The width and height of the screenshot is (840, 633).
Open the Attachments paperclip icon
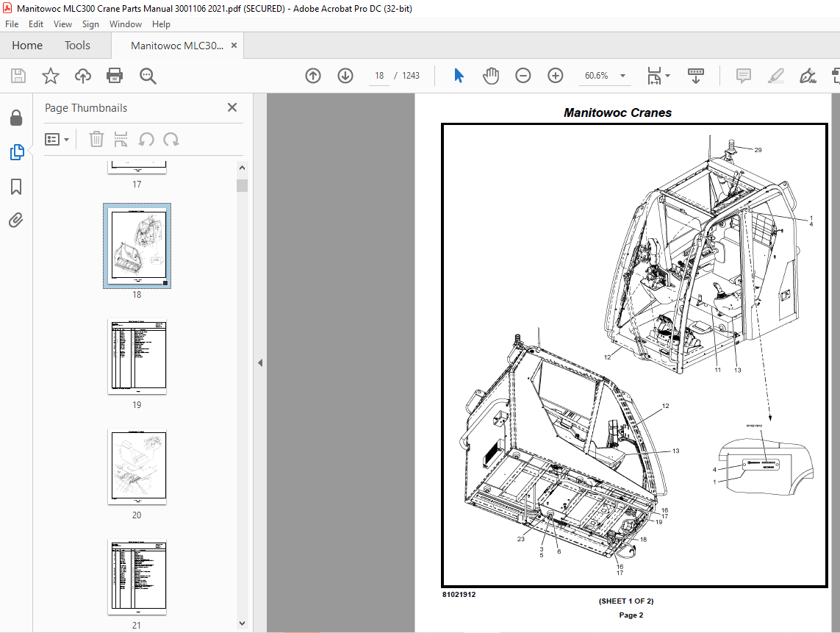pyautogui.click(x=16, y=221)
